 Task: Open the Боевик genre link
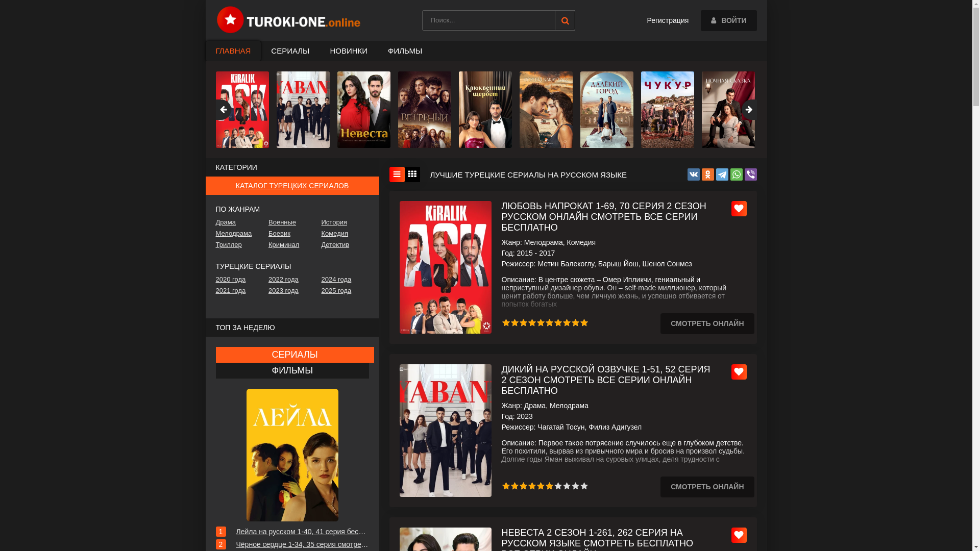coord(279,234)
